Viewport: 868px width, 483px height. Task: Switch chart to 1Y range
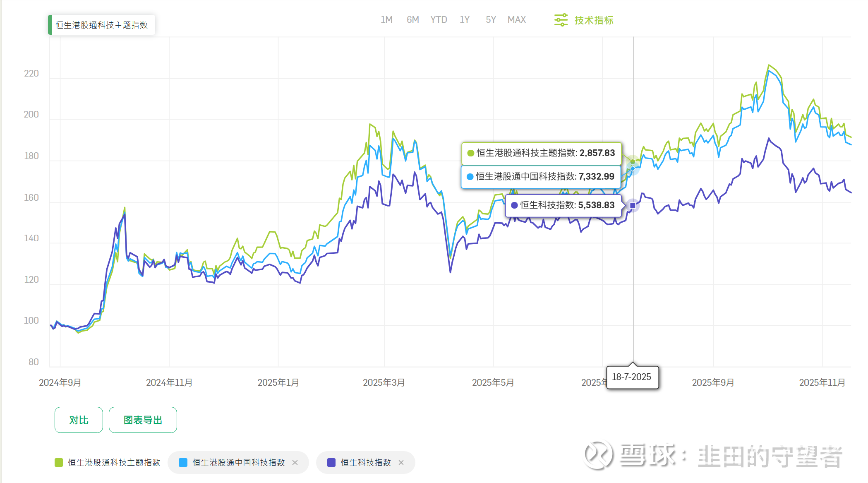click(465, 20)
